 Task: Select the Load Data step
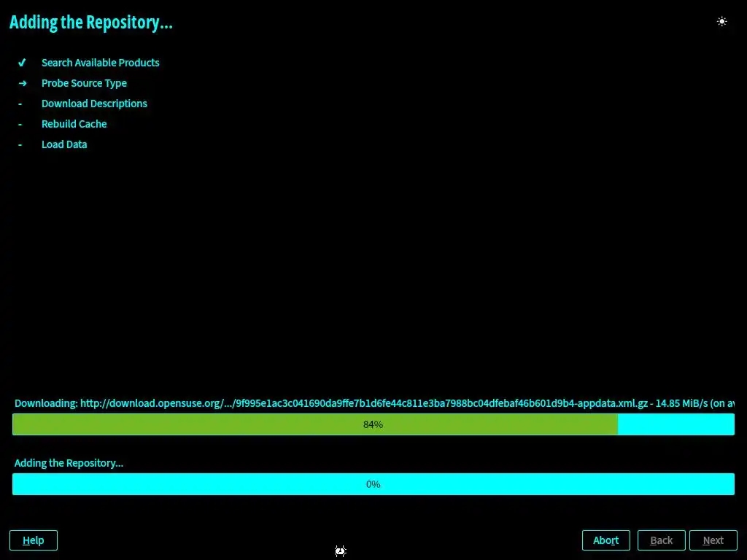64,144
